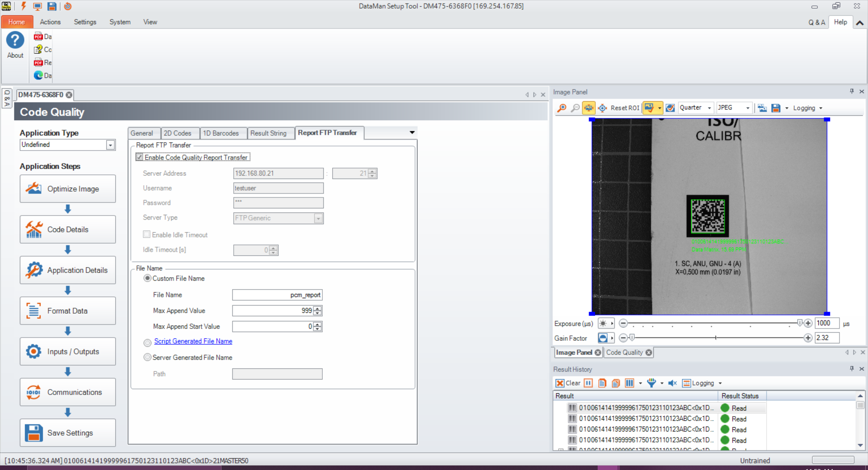
Task: Click the filter funnel icon in Result History
Action: [x=651, y=383]
